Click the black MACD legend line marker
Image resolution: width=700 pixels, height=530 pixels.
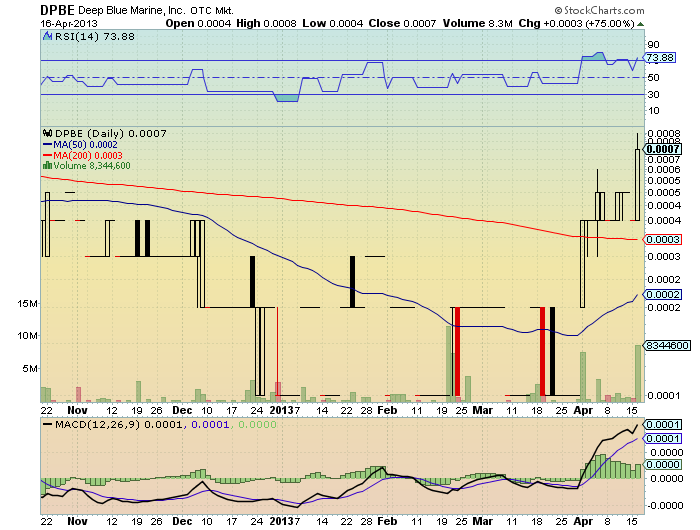[x=47, y=424]
